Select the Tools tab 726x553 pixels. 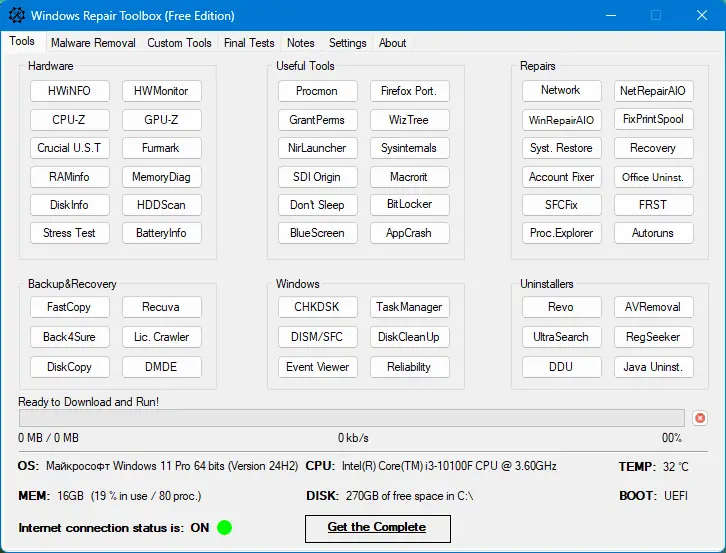pos(22,41)
